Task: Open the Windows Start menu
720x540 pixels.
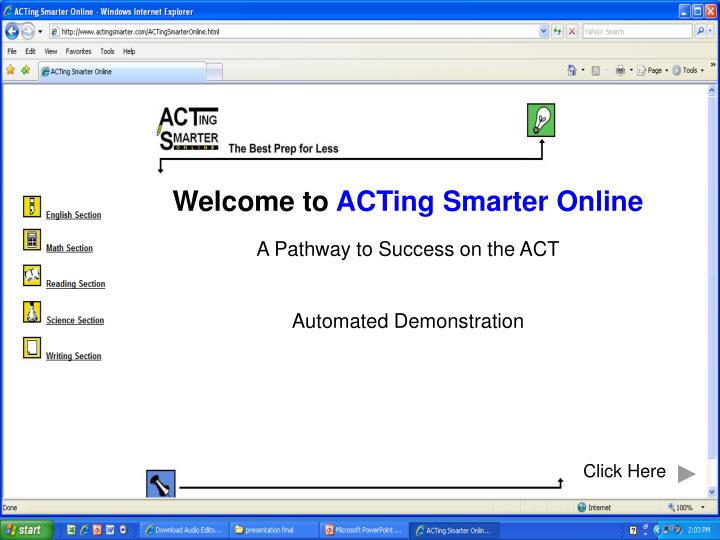Action: pyautogui.click(x=27, y=530)
